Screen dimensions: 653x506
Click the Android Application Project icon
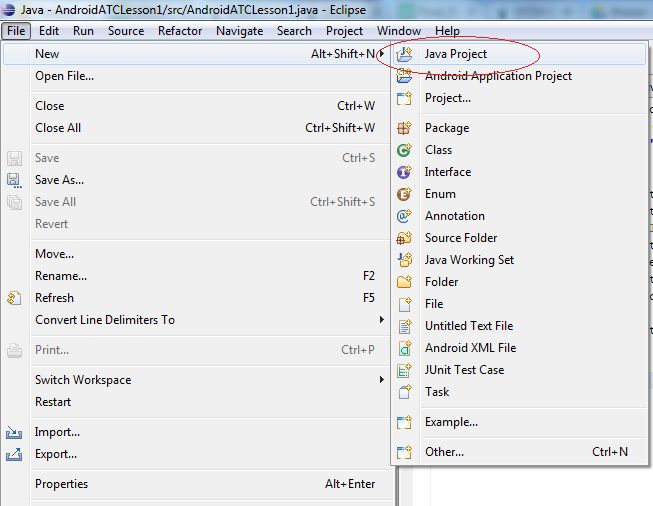tap(404, 76)
